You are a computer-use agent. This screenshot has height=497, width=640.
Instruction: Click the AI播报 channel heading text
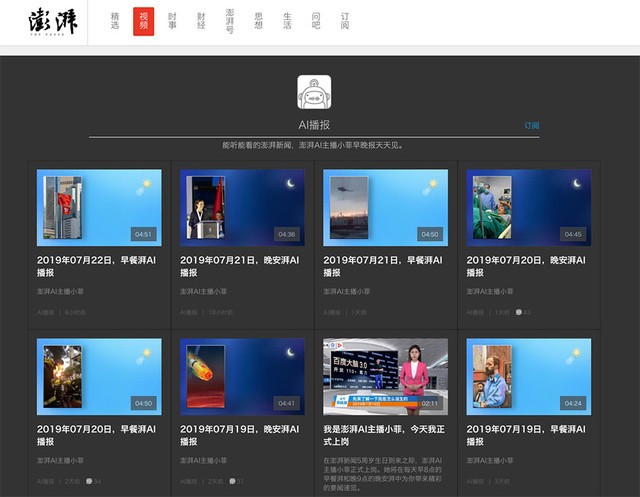tap(314, 125)
